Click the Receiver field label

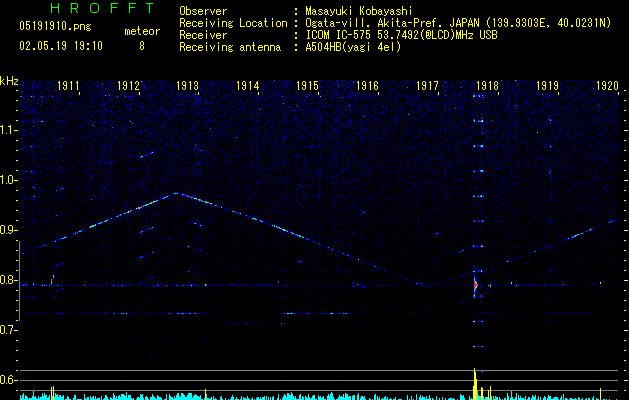(x=203, y=35)
